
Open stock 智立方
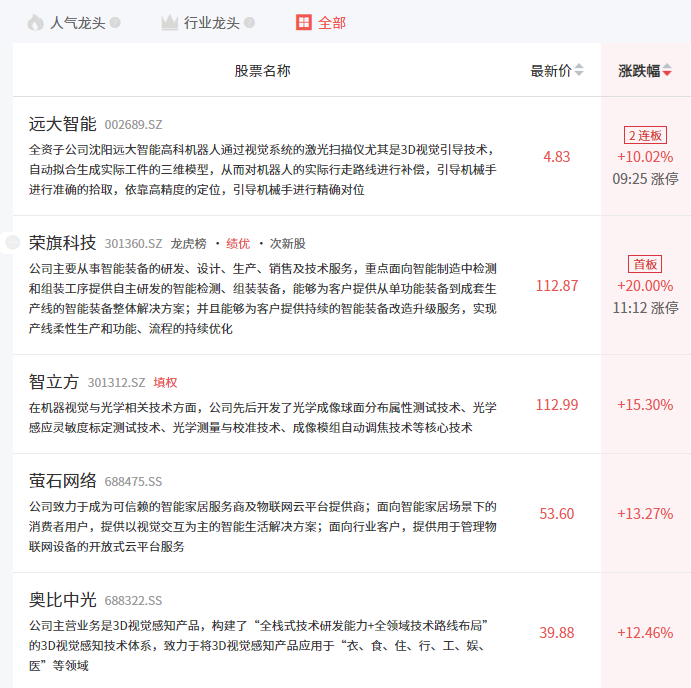(x=54, y=382)
